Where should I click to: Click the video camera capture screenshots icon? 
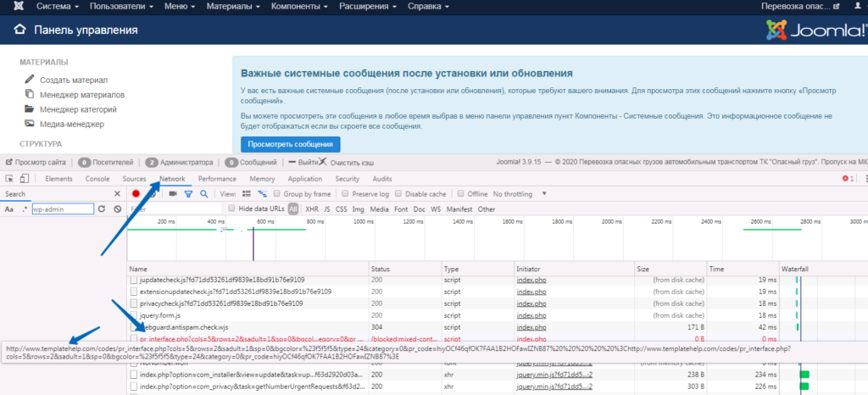pyautogui.click(x=173, y=193)
